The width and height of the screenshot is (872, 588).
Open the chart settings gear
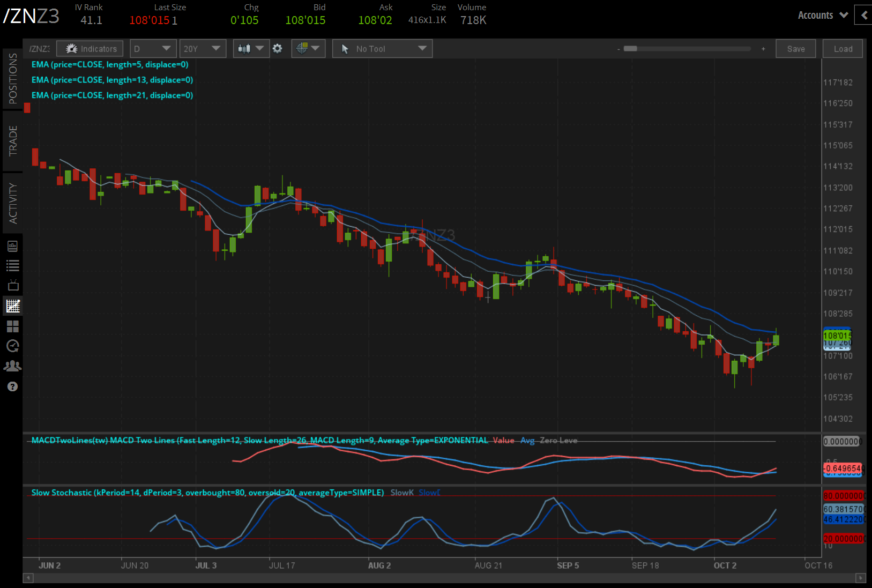click(277, 49)
